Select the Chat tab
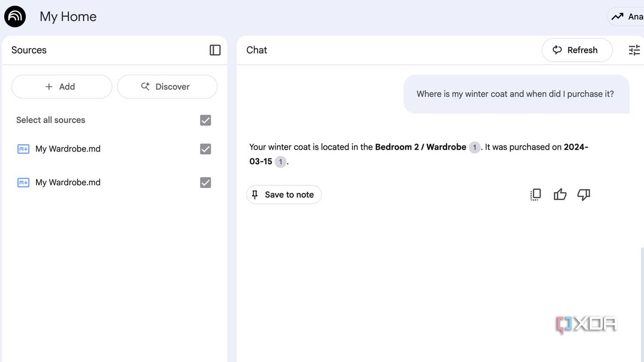Viewport: 644px width, 362px height. [x=256, y=50]
